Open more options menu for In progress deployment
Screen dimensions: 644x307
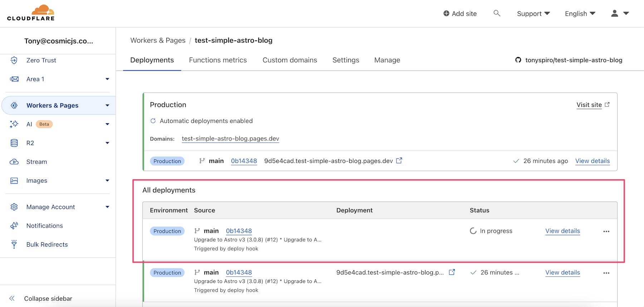[606, 231]
